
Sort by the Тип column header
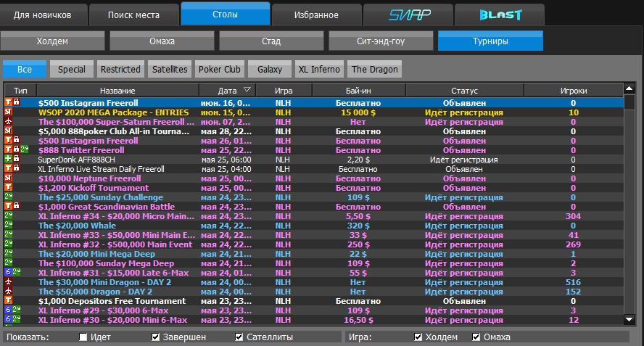point(20,91)
